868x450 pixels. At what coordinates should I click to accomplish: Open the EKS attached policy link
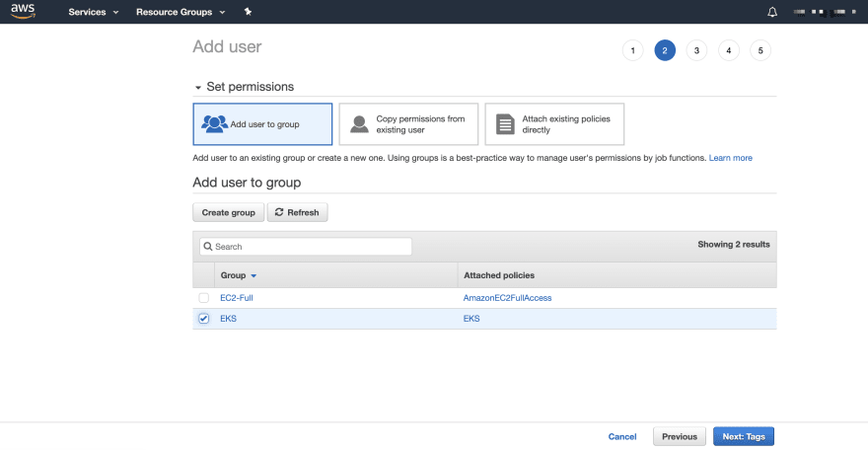(471, 319)
